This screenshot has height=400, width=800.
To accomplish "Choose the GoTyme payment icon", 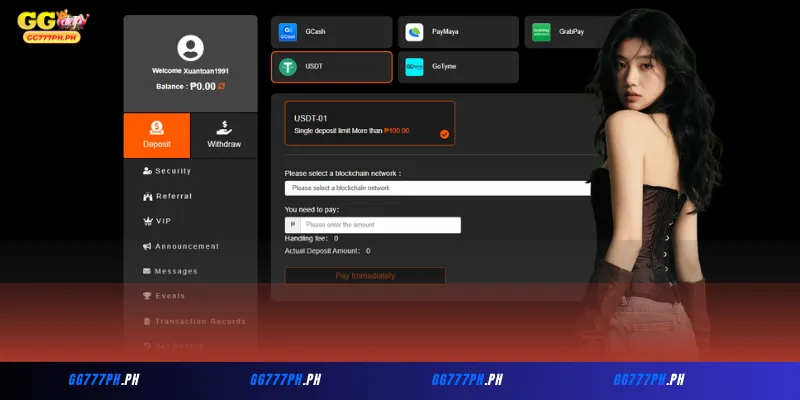I will [x=414, y=67].
